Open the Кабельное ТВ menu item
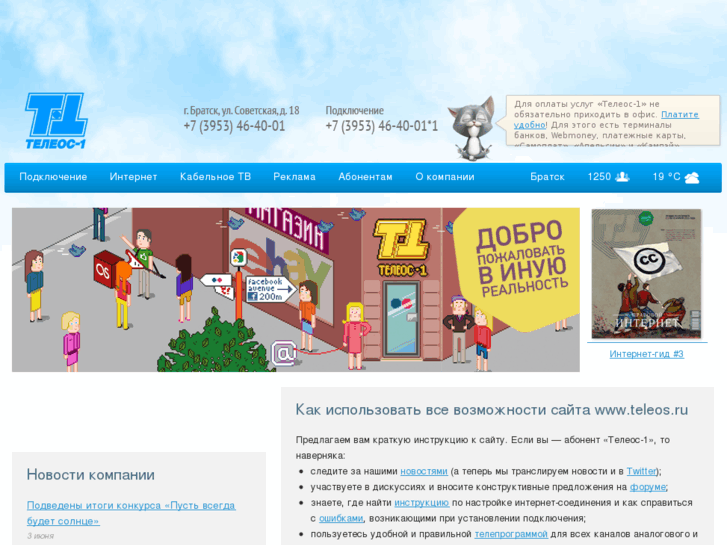Screen dimensions: 727x545 [x=215, y=177]
